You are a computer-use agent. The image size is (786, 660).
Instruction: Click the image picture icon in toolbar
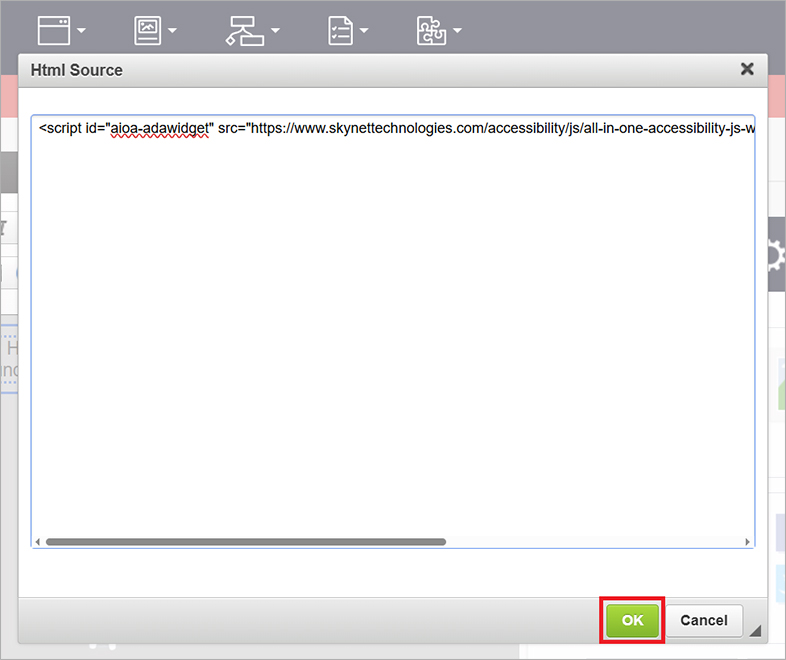(148, 30)
